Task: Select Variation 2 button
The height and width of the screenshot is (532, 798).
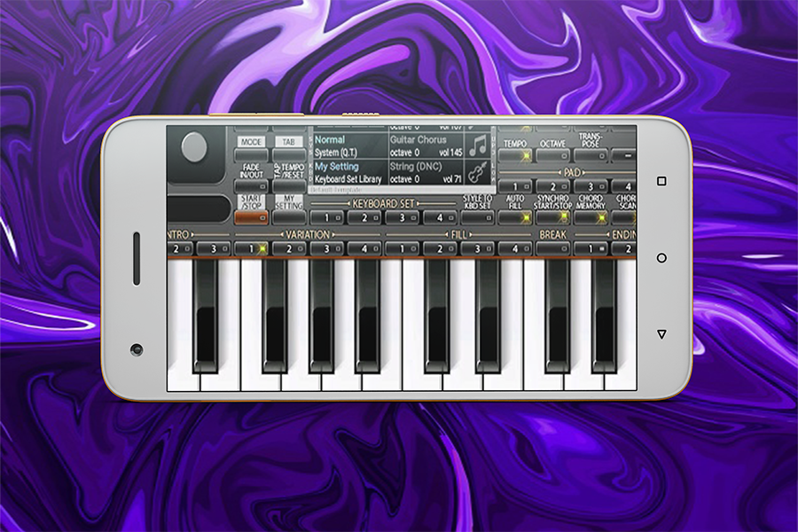Action: pos(289,249)
